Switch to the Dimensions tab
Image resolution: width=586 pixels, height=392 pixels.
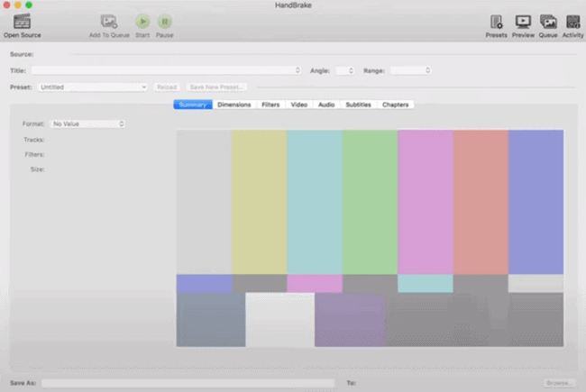[x=234, y=105]
